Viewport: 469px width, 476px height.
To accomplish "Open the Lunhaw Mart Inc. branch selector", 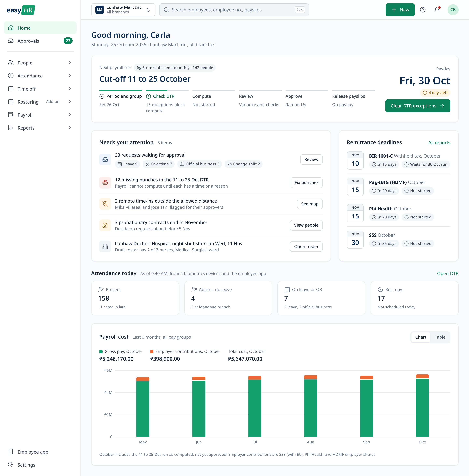I will [123, 10].
